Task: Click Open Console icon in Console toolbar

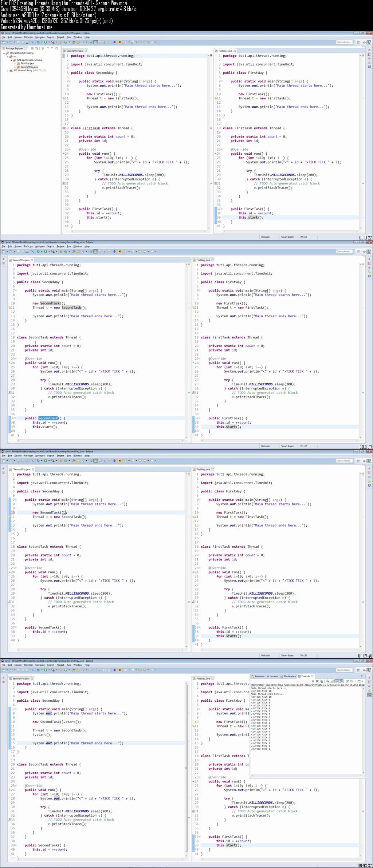Action: pyautogui.click(x=359, y=681)
